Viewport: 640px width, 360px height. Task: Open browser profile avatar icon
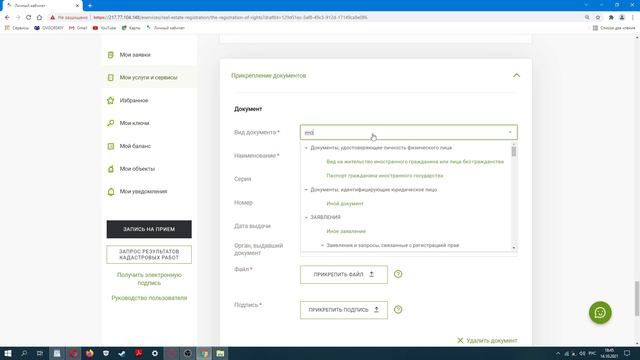622,18
